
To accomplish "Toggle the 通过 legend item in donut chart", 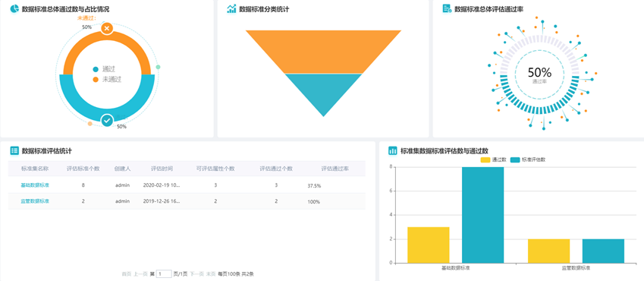I will pyautogui.click(x=104, y=70).
